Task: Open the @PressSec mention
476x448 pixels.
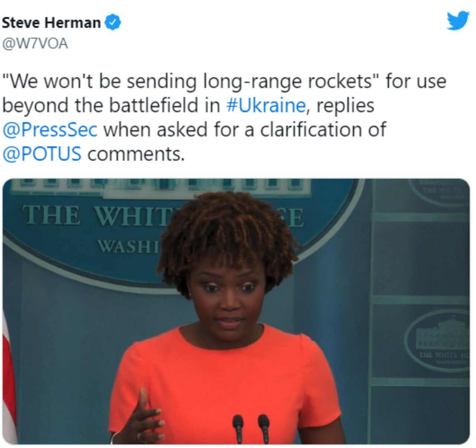Action: (x=50, y=129)
